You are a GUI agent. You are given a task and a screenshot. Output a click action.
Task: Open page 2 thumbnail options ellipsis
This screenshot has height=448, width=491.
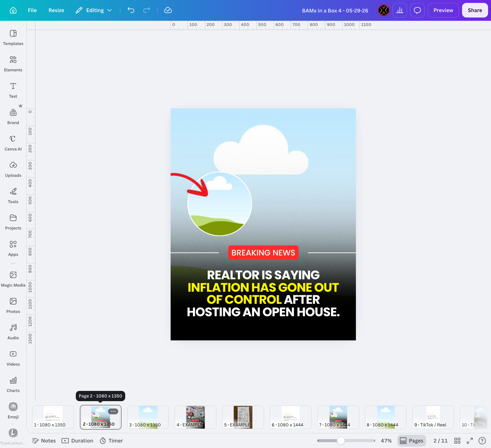(113, 411)
